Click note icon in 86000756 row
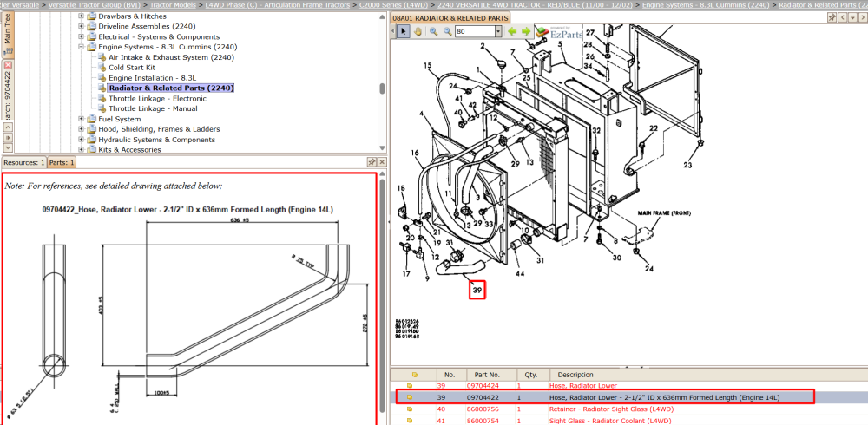868x425 pixels. 410,409
